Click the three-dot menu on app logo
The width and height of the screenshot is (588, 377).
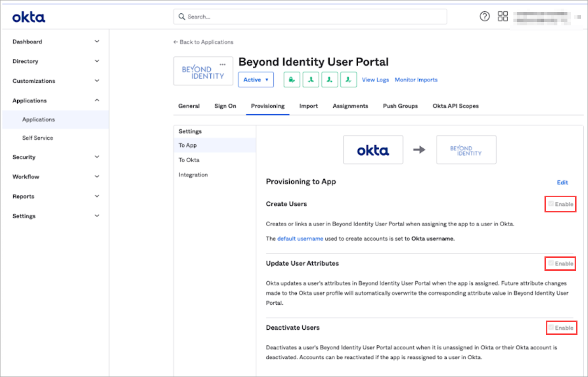pyautogui.click(x=222, y=64)
